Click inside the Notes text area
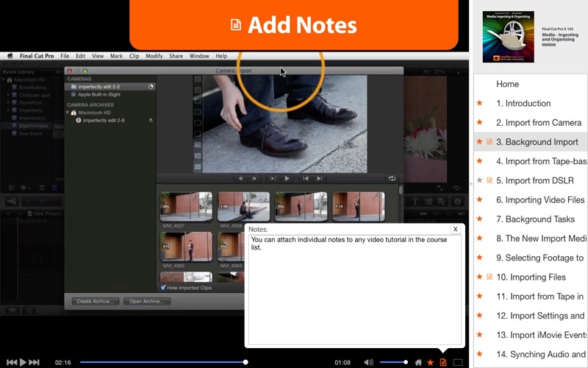This screenshot has width=588, height=368. click(355, 290)
